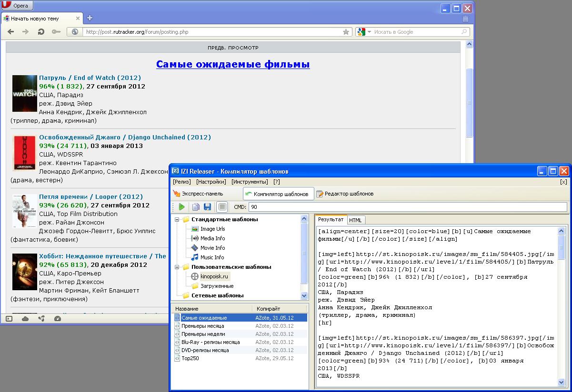Select the Премьеры недели template row
This screenshot has width=572, height=392.
240,334
